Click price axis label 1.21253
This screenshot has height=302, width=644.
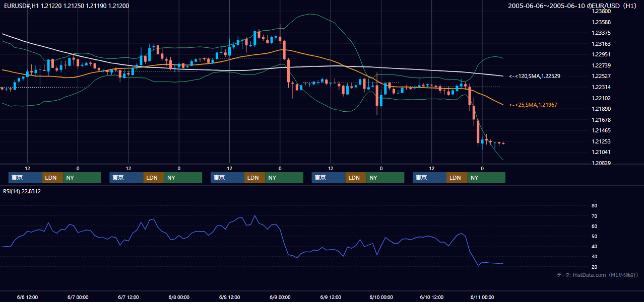[x=601, y=141]
